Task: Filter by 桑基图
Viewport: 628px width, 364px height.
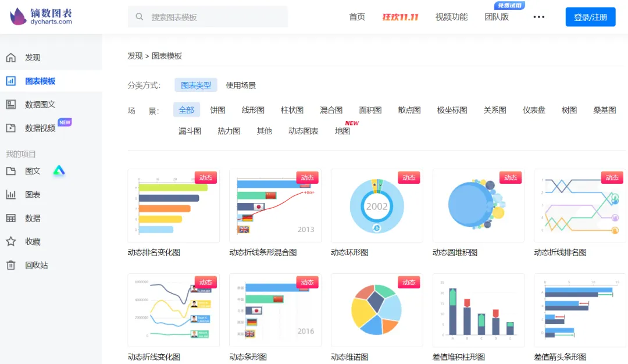Action: point(604,110)
